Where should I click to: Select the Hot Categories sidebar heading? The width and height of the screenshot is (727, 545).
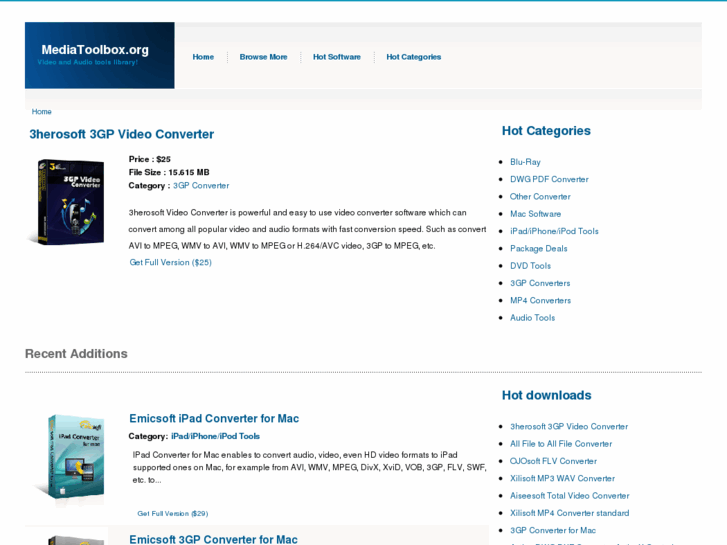pyautogui.click(x=546, y=131)
